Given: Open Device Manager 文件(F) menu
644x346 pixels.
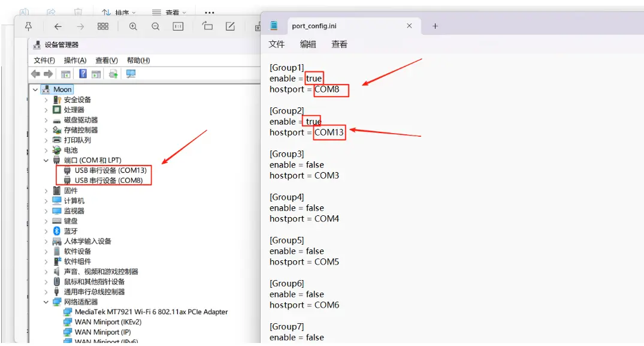Looking at the screenshot, I should [44, 61].
